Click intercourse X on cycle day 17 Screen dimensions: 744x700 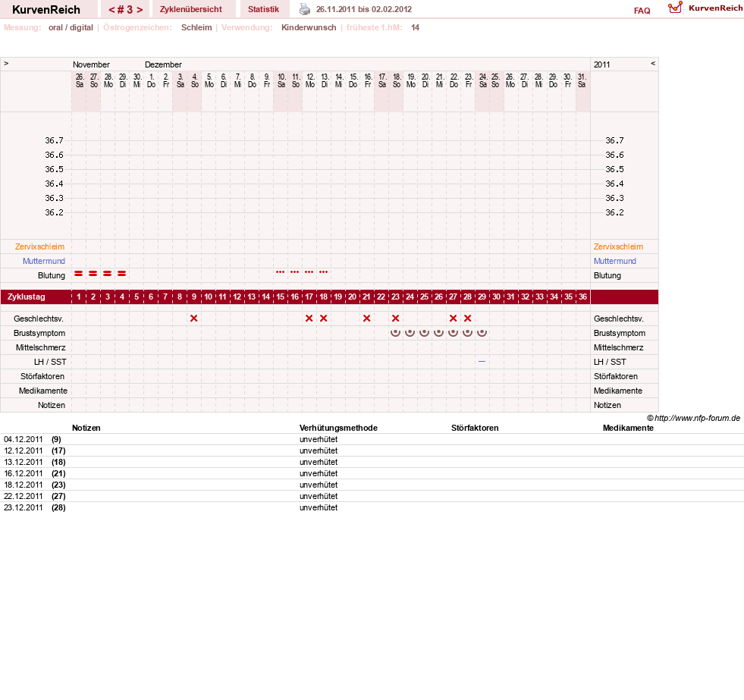309,319
